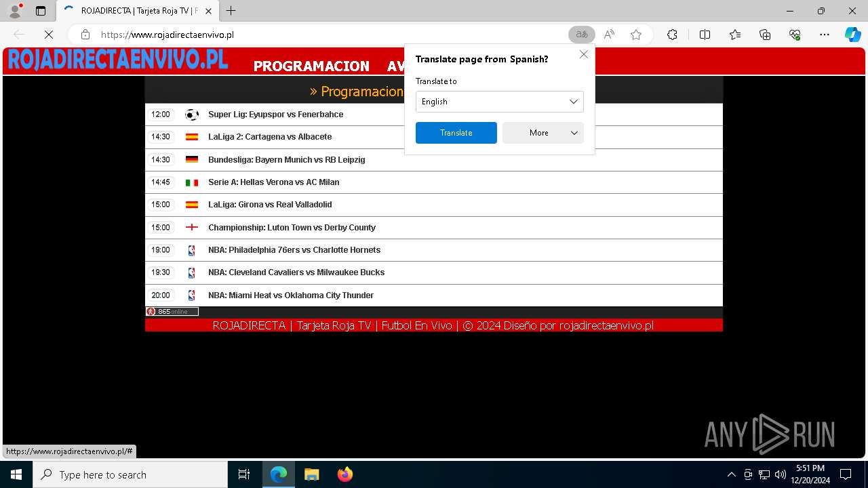Viewport: 868px width, 488px height.
Task: Open notification center icon
Action: 846,474
